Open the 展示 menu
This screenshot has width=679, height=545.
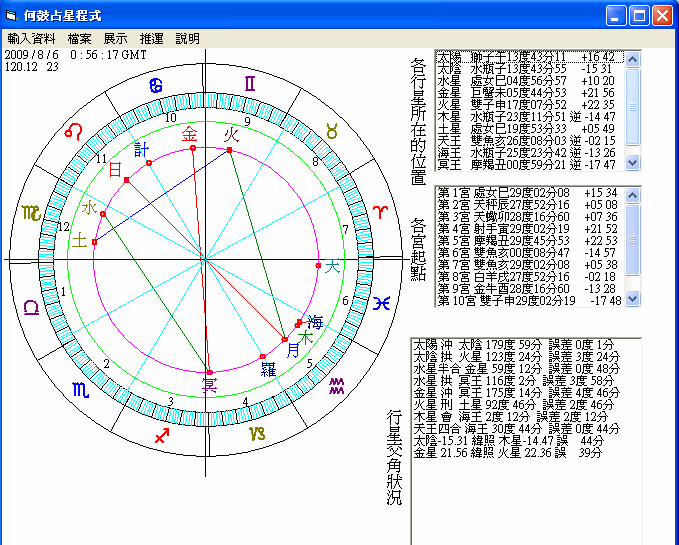(x=116, y=39)
